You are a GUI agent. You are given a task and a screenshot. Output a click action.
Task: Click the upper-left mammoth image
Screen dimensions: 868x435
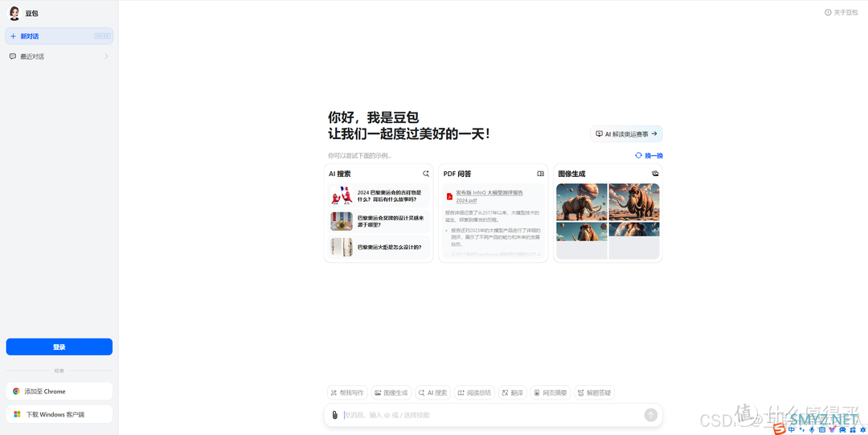click(581, 203)
